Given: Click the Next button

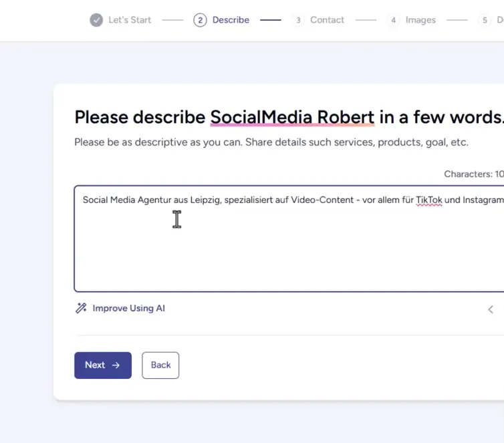Looking at the screenshot, I should [103, 365].
